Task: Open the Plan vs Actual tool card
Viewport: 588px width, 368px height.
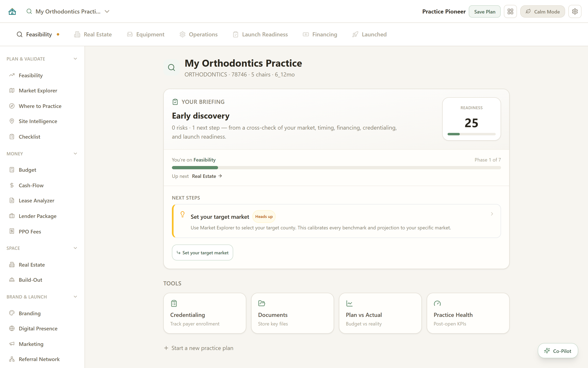Action: click(380, 313)
